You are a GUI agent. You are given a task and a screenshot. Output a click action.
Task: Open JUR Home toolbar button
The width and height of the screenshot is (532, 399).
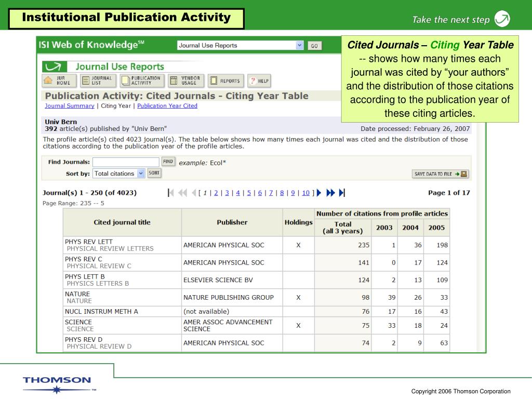[59, 81]
